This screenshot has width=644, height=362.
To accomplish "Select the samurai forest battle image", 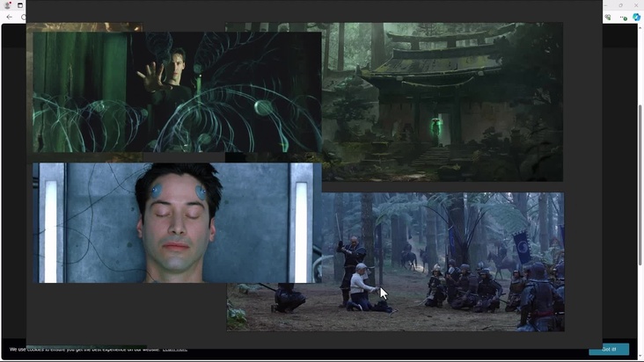I will point(443,262).
